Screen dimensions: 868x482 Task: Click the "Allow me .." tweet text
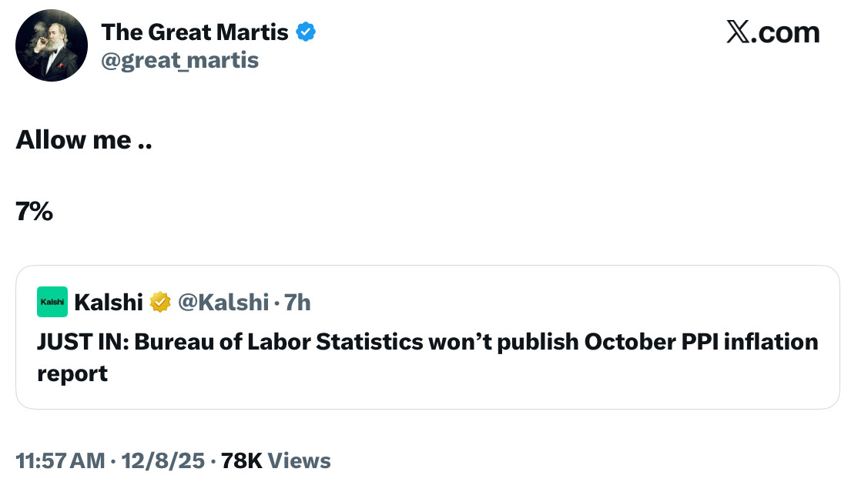tap(83, 140)
